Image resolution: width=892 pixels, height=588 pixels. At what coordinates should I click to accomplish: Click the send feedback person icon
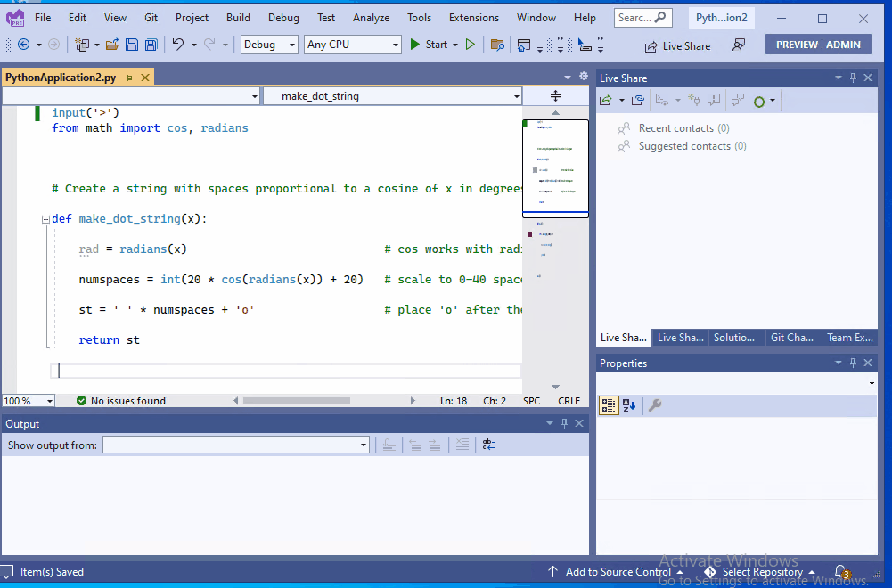coord(739,45)
